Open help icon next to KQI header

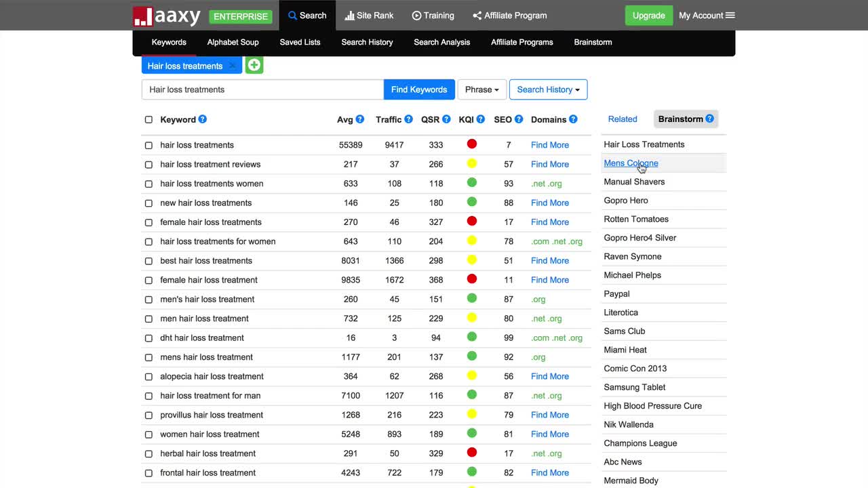(x=481, y=119)
